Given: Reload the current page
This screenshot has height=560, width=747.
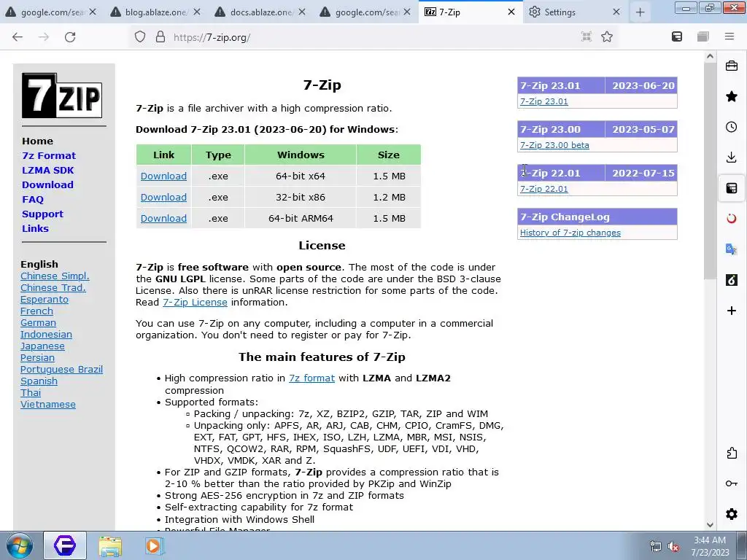Looking at the screenshot, I should click(70, 36).
